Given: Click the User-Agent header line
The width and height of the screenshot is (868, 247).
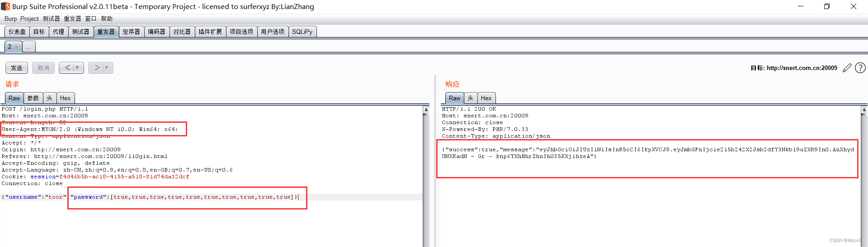Looking at the screenshot, I should pyautogui.click(x=90, y=129).
